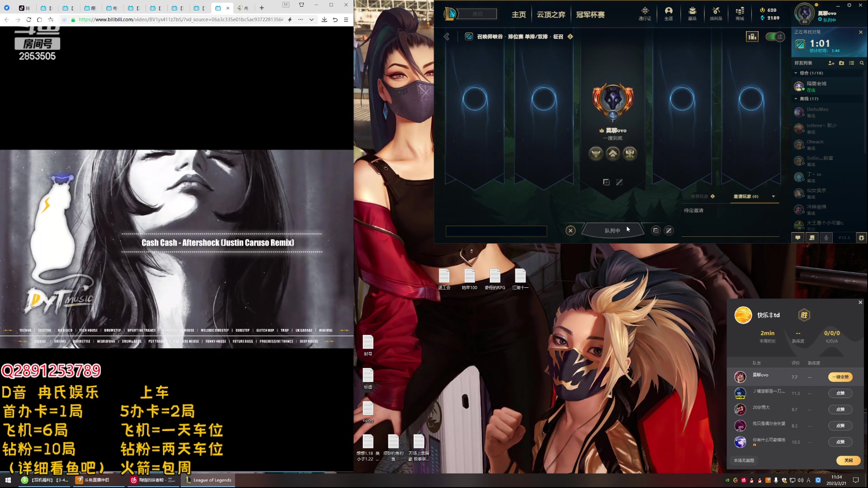868x488 pixels.
Task: Open the 藏品 collection icon
Action: pyautogui.click(x=692, y=14)
